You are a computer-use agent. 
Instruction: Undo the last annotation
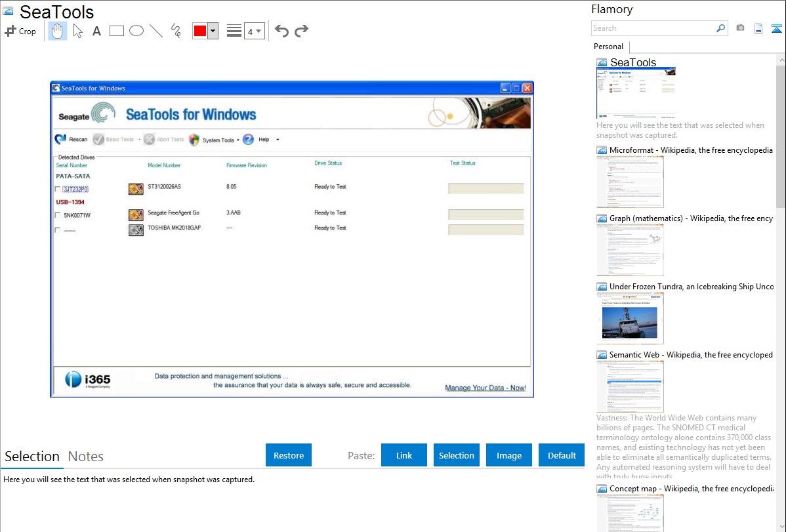[x=281, y=31]
